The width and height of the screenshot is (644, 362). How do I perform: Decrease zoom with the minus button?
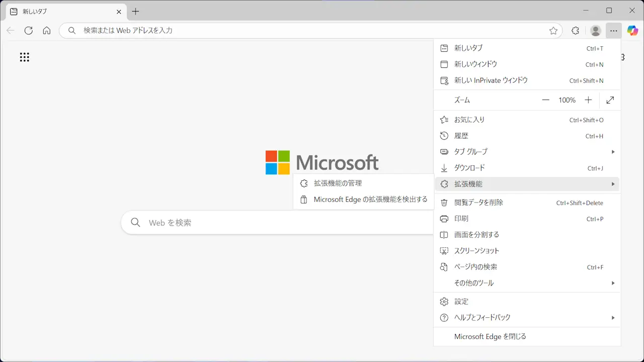(545, 100)
